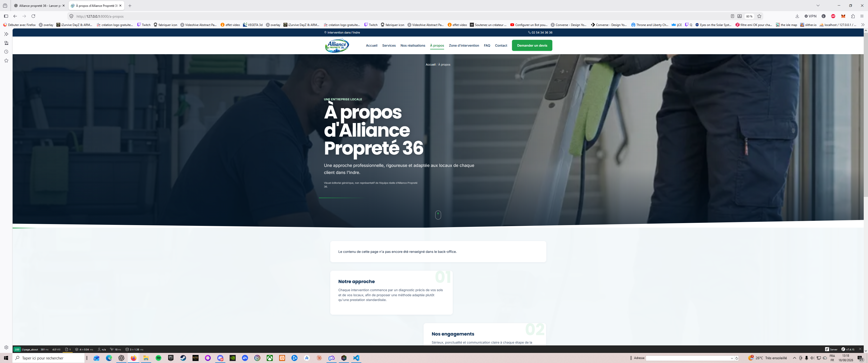Reload the current page
The width and height of the screenshot is (868, 363).
pos(33,16)
